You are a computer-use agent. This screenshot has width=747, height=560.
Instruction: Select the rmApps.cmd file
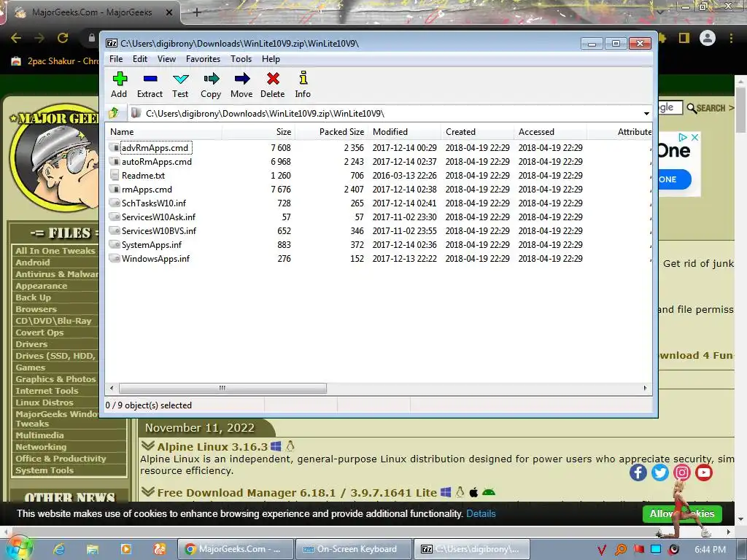point(147,189)
